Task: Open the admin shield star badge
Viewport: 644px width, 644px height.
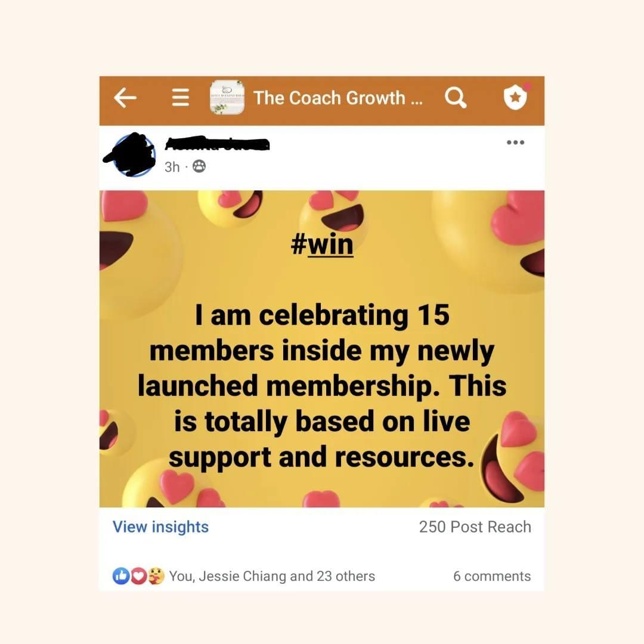Action: [x=516, y=97]
